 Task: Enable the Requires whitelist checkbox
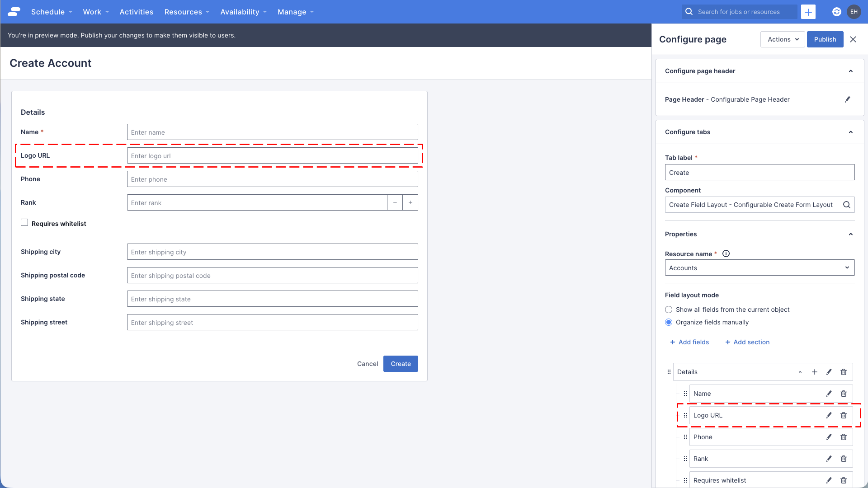(24, 222)
